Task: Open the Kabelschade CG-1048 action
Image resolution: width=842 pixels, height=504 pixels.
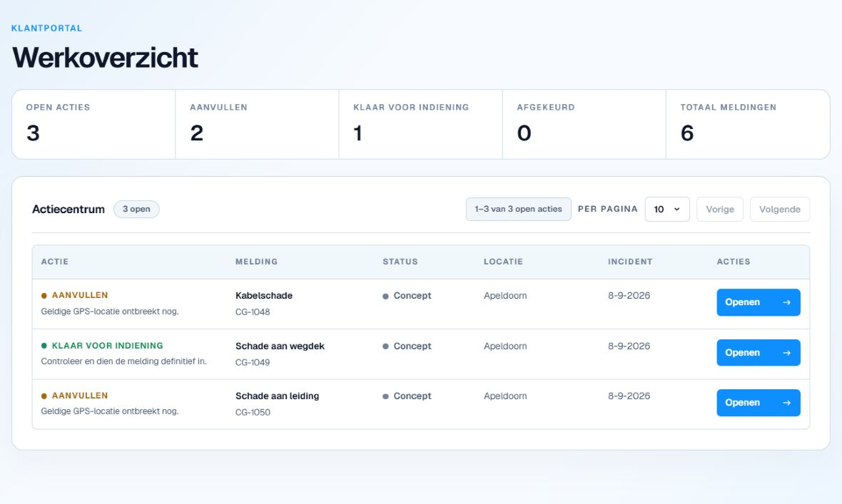Action: [759, 302]
